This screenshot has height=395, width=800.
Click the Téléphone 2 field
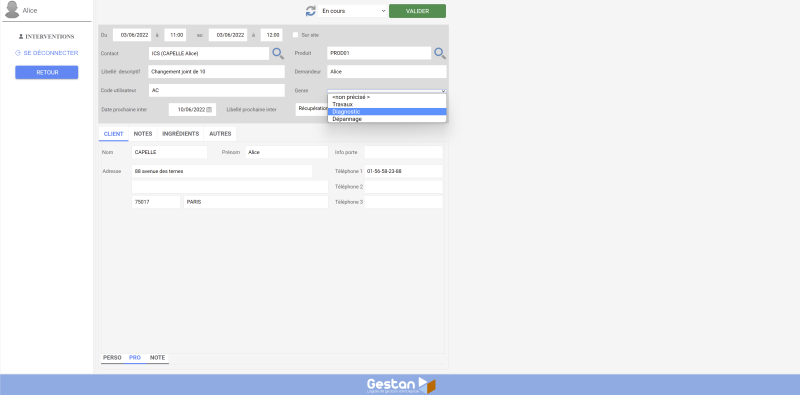[404, 187]
